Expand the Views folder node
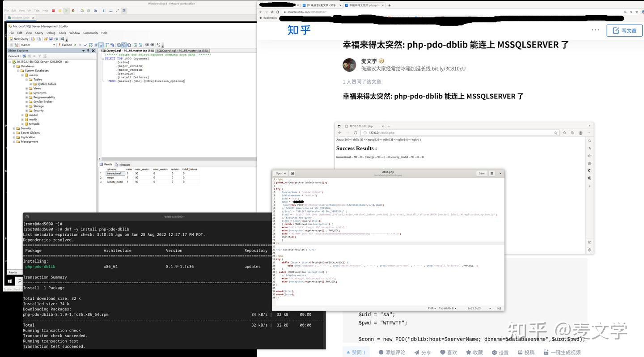This screenshot has height=357, width=644. pyautogui.click(x=27, y=89)
